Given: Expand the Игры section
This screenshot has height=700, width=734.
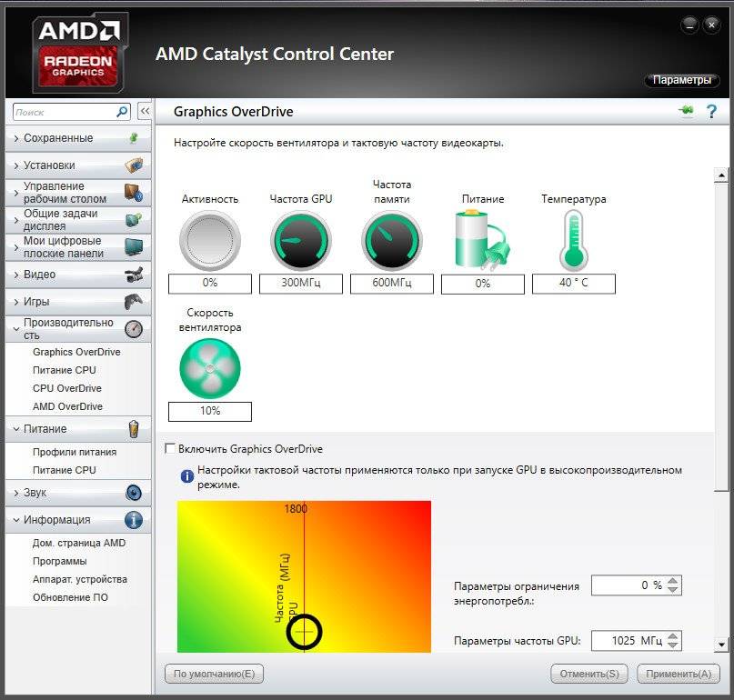Looking at the screenshot, I should click(16, 302).
